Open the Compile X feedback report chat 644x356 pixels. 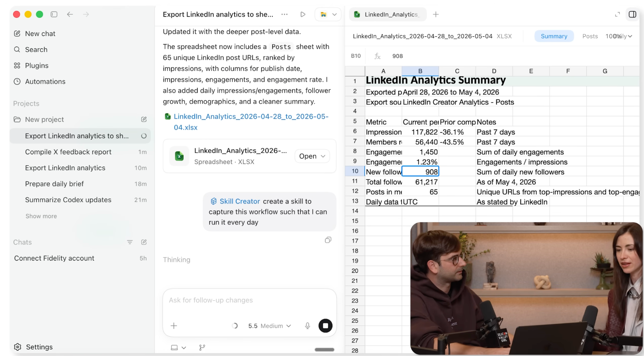click(x=80, y=152)
